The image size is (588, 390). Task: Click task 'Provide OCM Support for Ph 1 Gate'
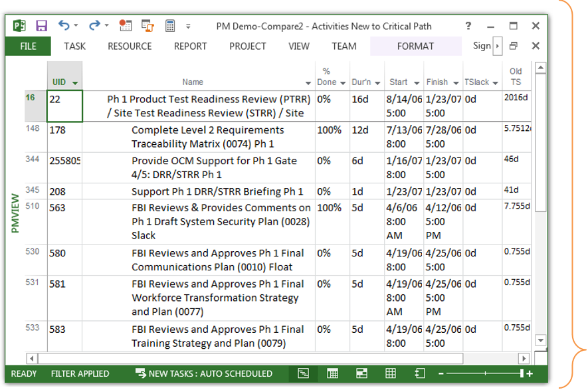(x=214, y=167)
